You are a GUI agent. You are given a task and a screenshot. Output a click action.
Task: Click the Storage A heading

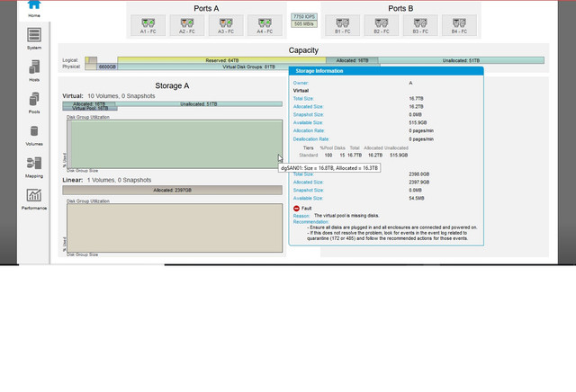[x=172, y=85]
